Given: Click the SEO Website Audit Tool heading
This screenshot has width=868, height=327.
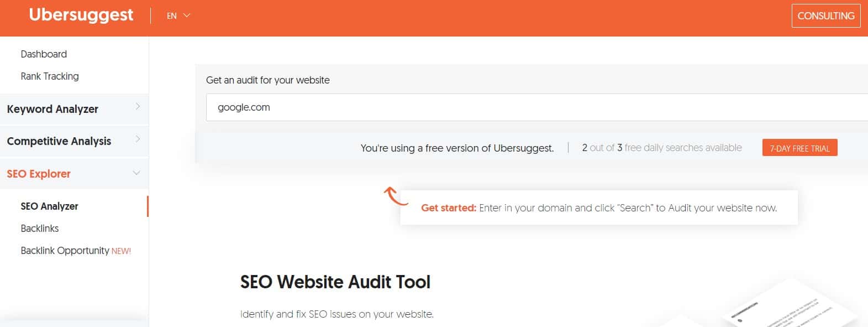Looking at the screenshot, I should point(335,282).
